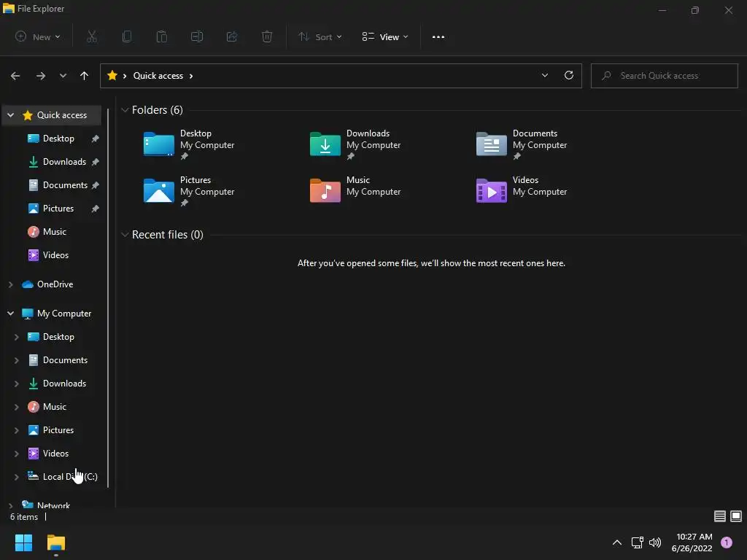The image size is (747, 560).
Task: Select Network in navigation pane
Action: [x=53, y=505]
